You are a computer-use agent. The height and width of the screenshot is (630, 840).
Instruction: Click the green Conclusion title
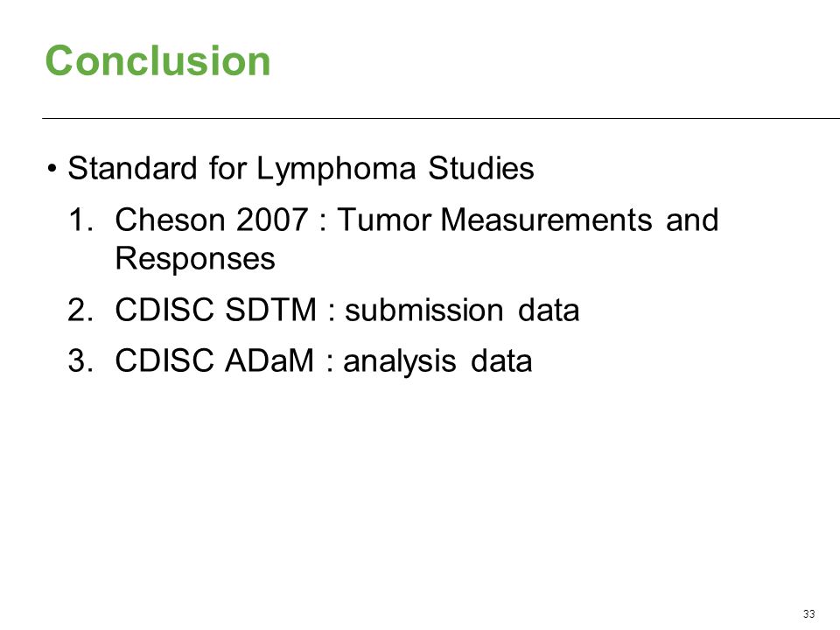[158, 60]
